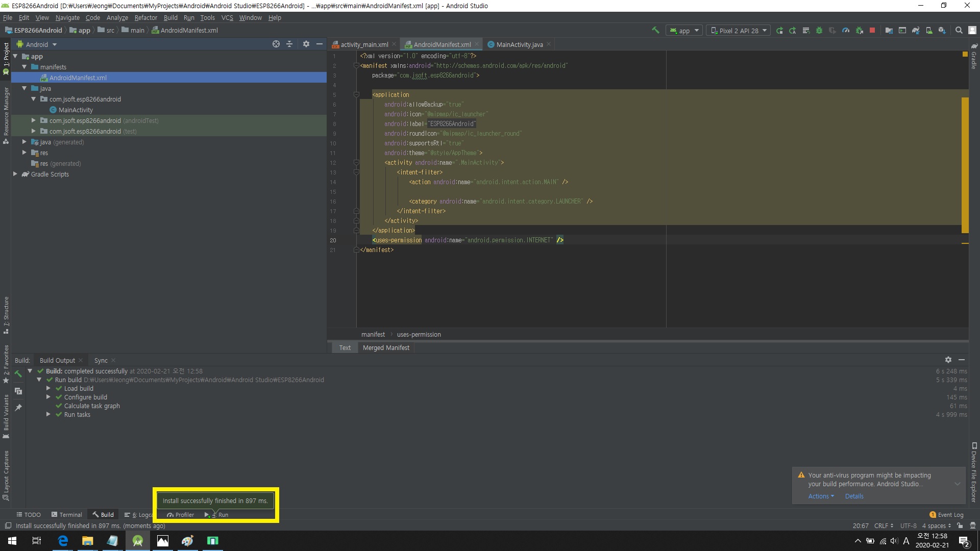Switch to the MainActivity.java tab
Screen dimensions: 980x551
[x=519, y=44]
